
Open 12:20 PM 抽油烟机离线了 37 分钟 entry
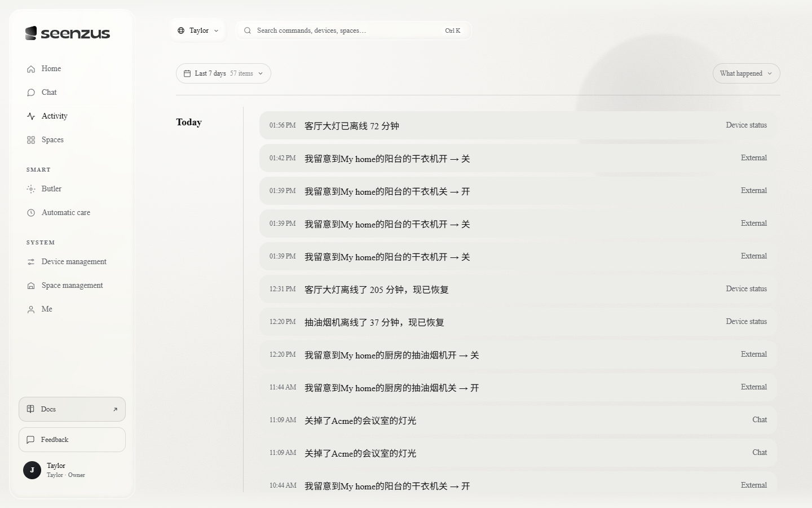[x=518, y=322]
